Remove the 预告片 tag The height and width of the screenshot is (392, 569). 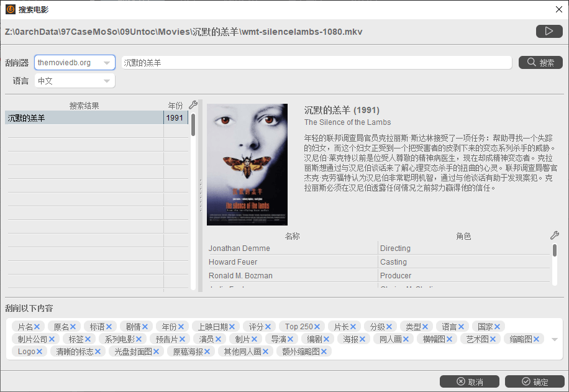(182, 339)
